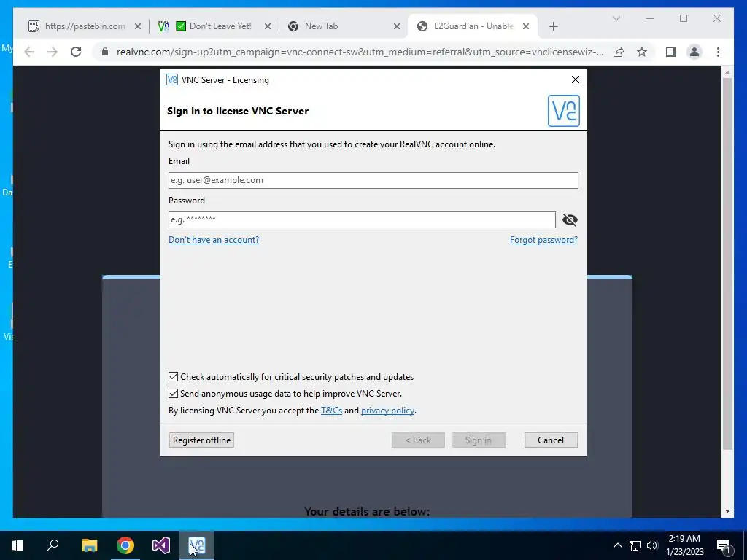Toggle Chrome side panel icon
Screen dimensions: 747x560
tap(671, 52)
